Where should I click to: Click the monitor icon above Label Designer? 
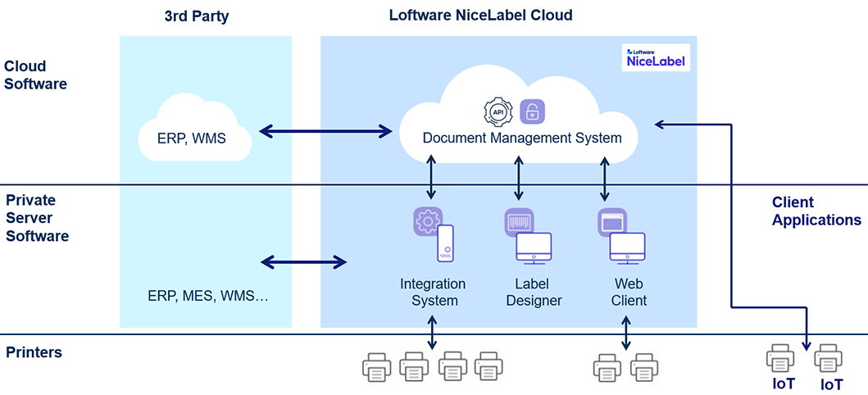[534, 247]
